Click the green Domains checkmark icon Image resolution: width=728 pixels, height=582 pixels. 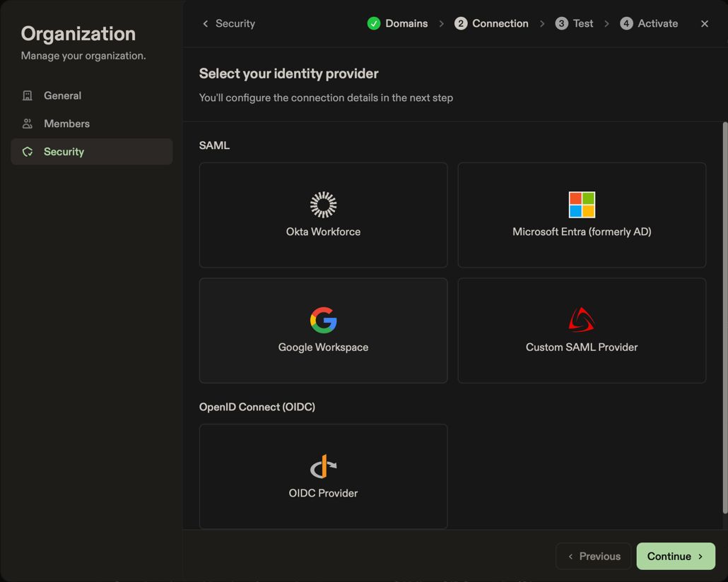point(374,23)
